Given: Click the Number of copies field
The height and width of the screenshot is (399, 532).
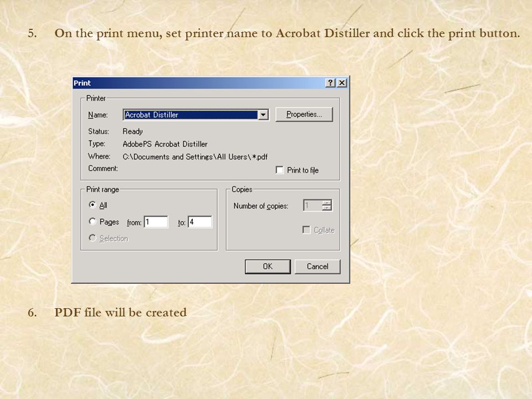Looking at the screenshot, I should click(313, 205).
